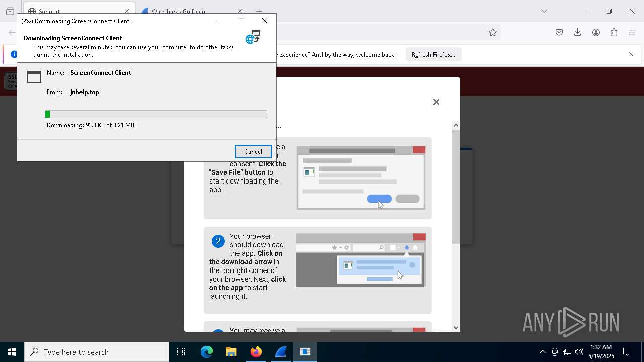
Task: Show hidden system tray icons
Action: (542, 352)
